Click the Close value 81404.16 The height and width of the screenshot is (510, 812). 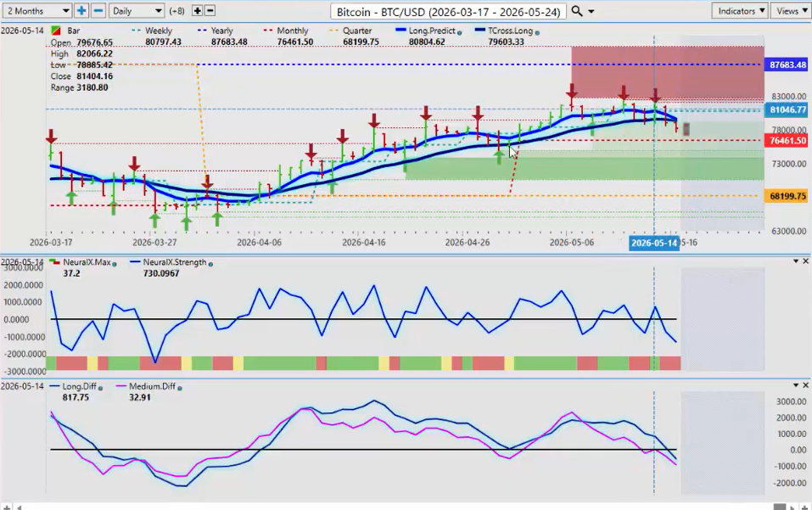coord(93,76)
